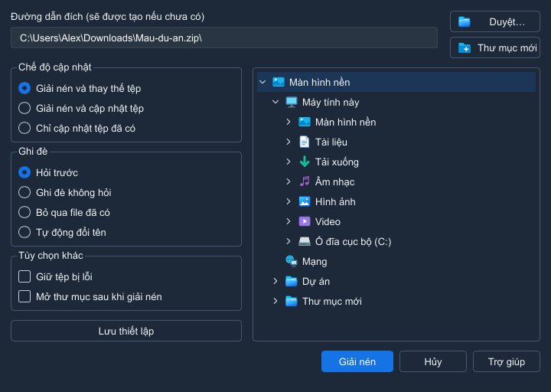
Task: Select the Tải xuống row text
Action: point(337,162)
